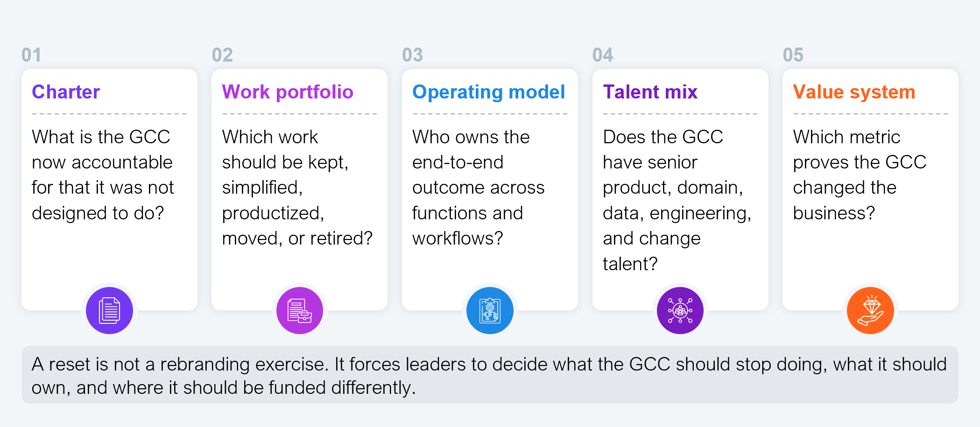Select the Work portfolio heading

pyautogui.click(x=288, y=92)
